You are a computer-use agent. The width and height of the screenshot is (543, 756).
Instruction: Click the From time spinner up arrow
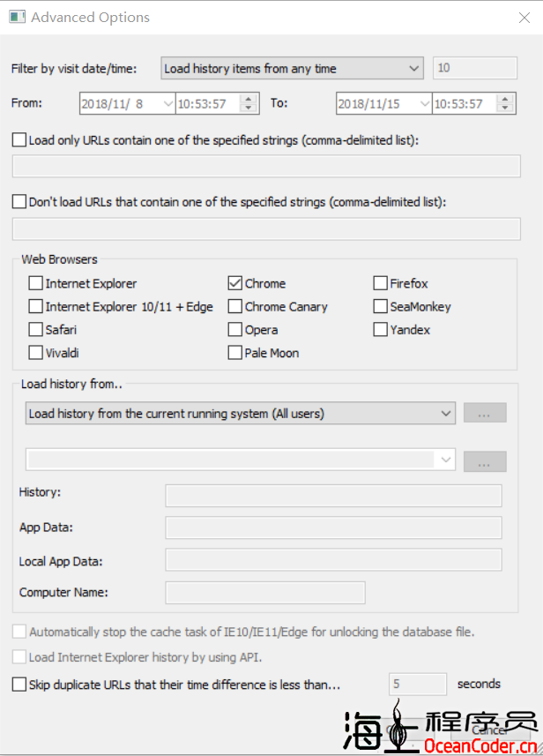coord(249,99)
